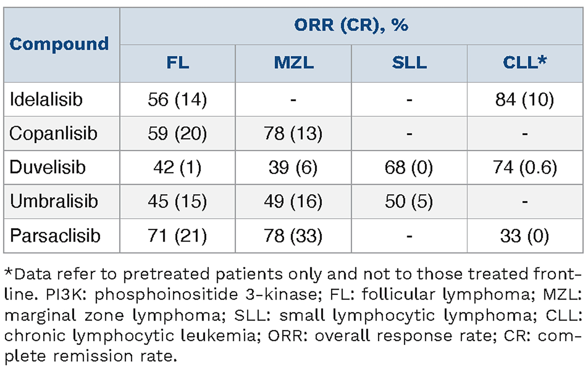
Task: Select the FL column header
Action: pyautogui.click(x=178, y=63)
